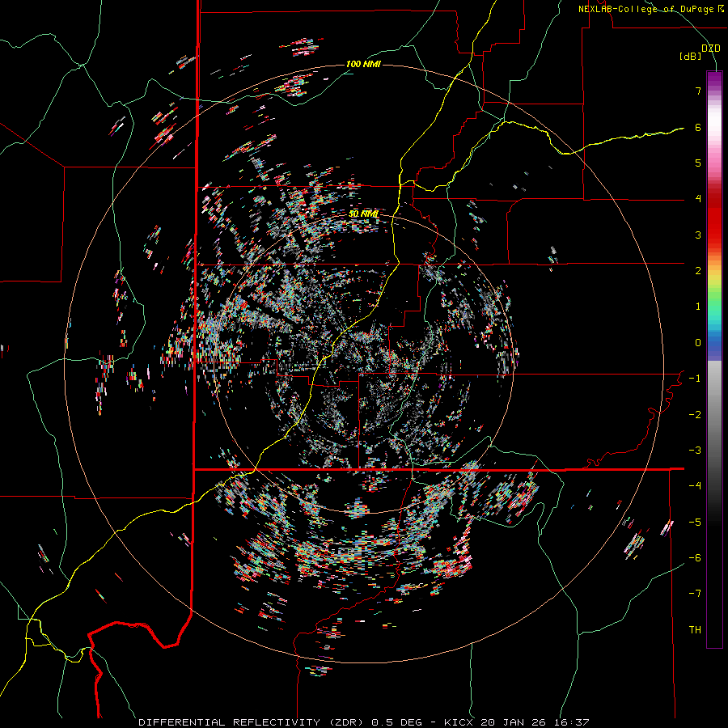Click the DIFFERENTIAL REFLECTIVITY (ZDR) title text
Screen dimensions: 728x728
(252, 722)
